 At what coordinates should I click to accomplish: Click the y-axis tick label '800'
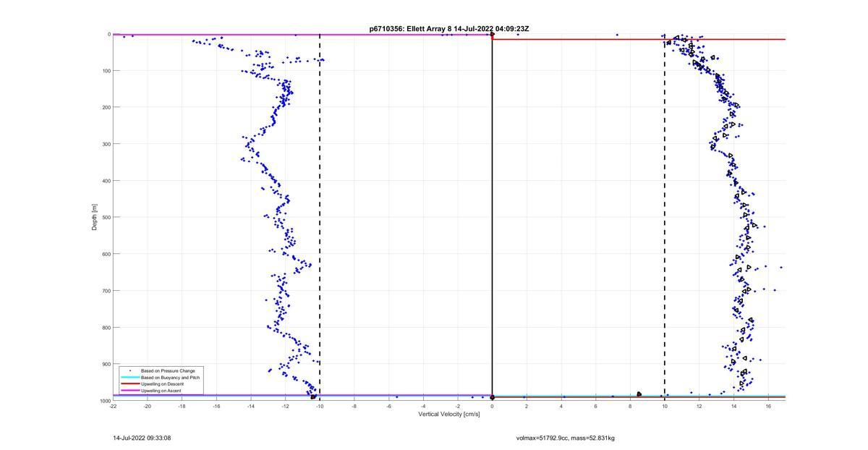(x=106, y=327)
